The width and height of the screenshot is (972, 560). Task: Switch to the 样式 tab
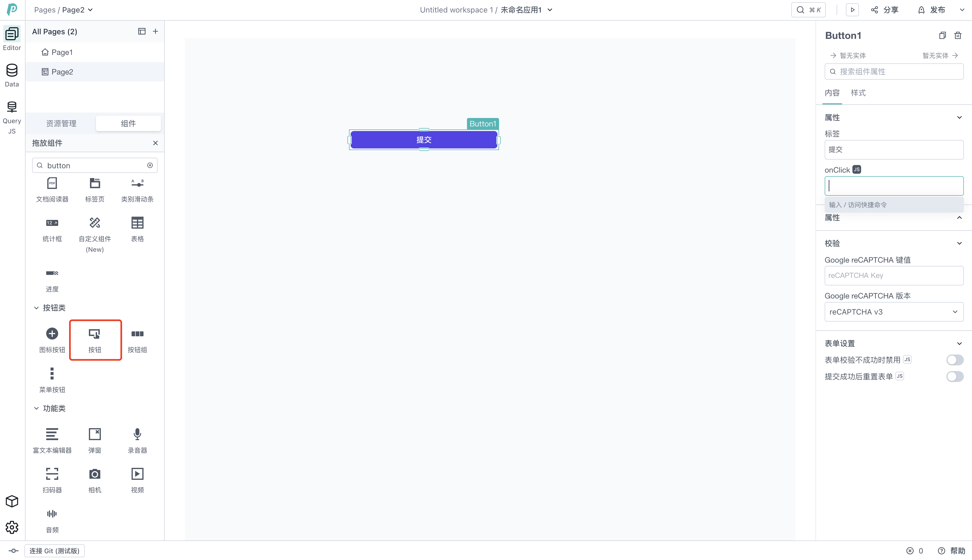[x=858, y=93]
